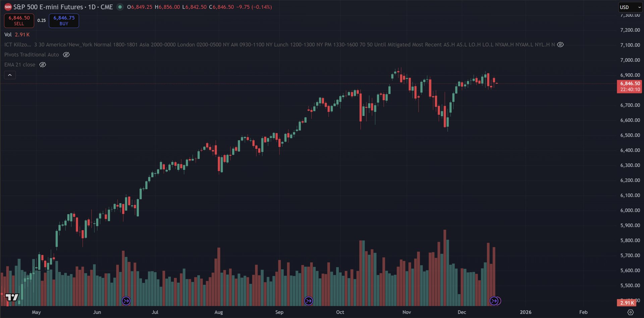This screenshot has height=318, width=644.
Task: Show the hidden ICT Killzones indicator
Action: [560, 45]
